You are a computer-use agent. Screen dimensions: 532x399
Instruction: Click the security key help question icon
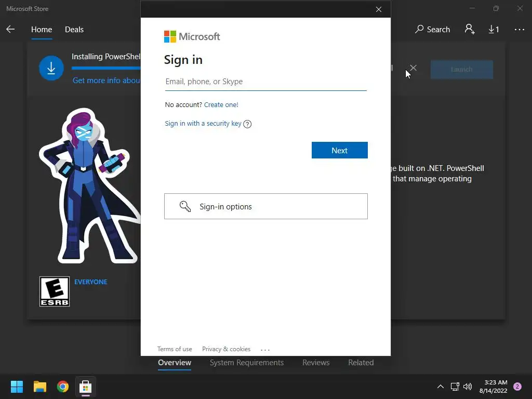click(247, 124)
